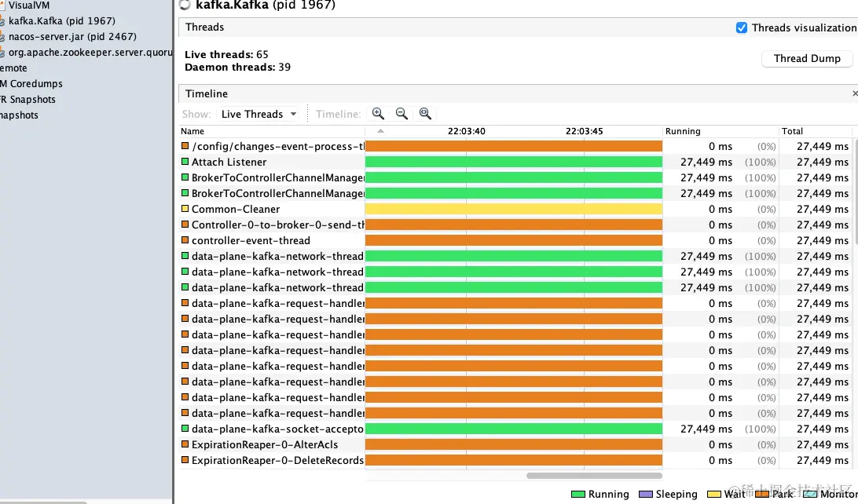858x504 pixels.
Task: Open the Show Live Threads dropdown
Action: pos(258,115)
